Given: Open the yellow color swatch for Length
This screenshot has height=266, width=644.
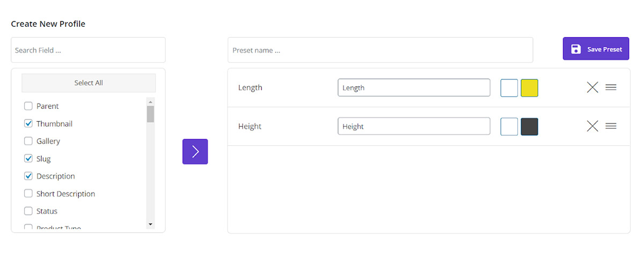Looking at the screenshot, I should pyautogui.click(x=529, y=88).
